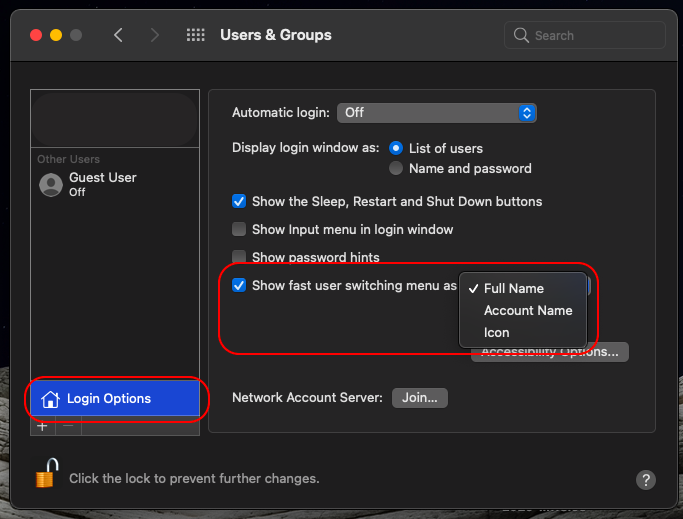The width and height of the screenshot is (683, 519).
Task: Minimize window with the yellow button
Action: [56, 35]
